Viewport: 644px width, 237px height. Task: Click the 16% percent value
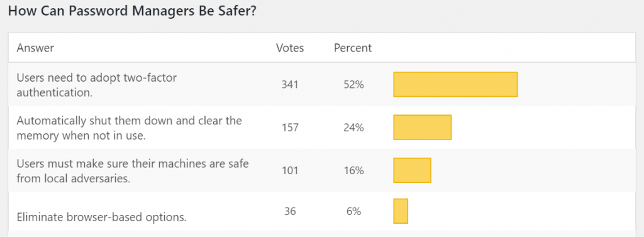(353, 170)
